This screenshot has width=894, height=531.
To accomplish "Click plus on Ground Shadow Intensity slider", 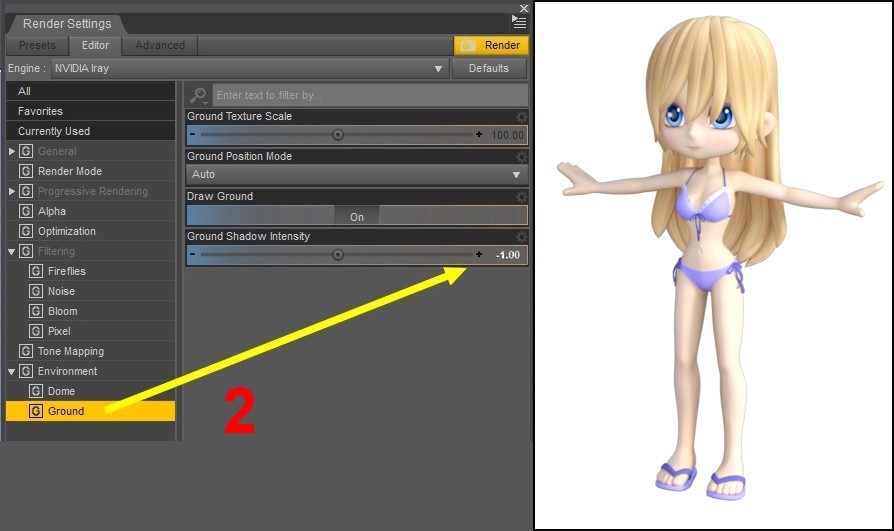I will pyautogui.click(x=479, y=254).
